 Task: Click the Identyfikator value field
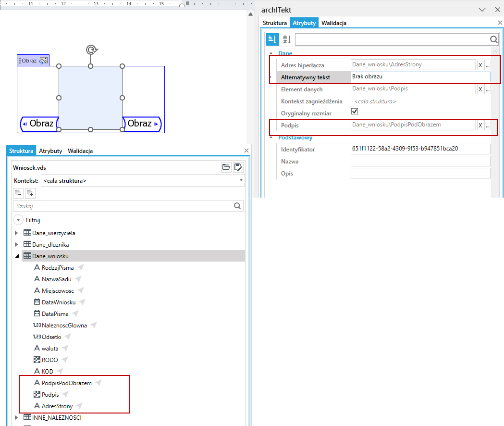[421, 149]
